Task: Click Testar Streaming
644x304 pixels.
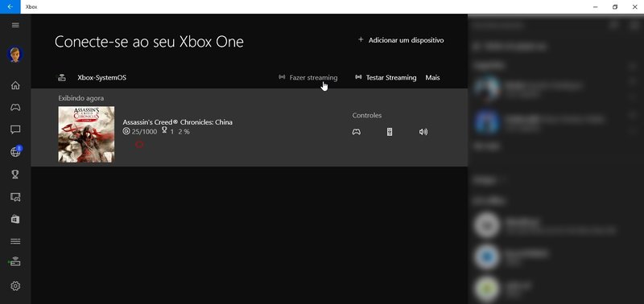Action: click(386, 77)
